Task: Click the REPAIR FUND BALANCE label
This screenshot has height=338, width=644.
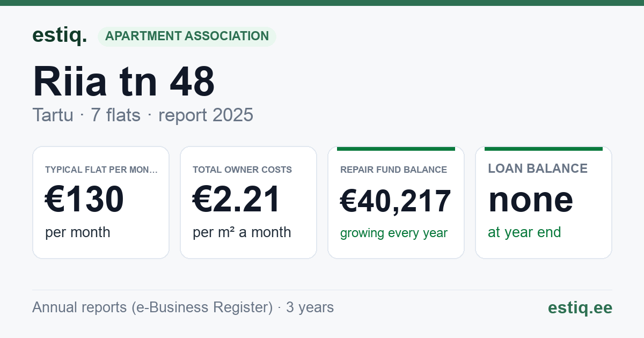Action: point(393,170)
